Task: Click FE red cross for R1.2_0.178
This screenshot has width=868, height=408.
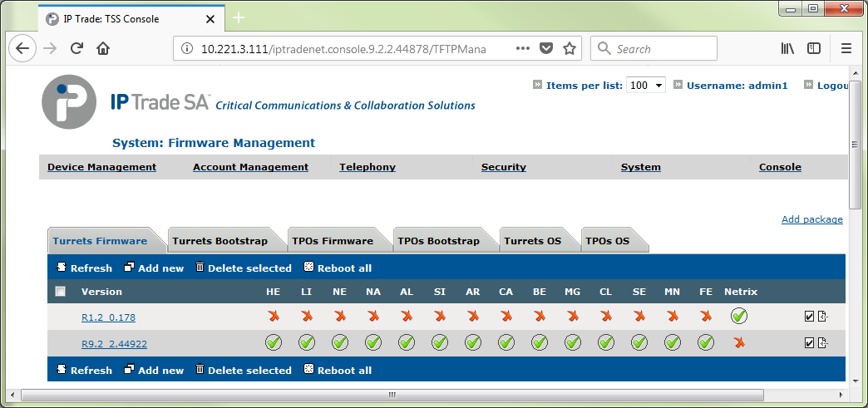Action: 706,316
